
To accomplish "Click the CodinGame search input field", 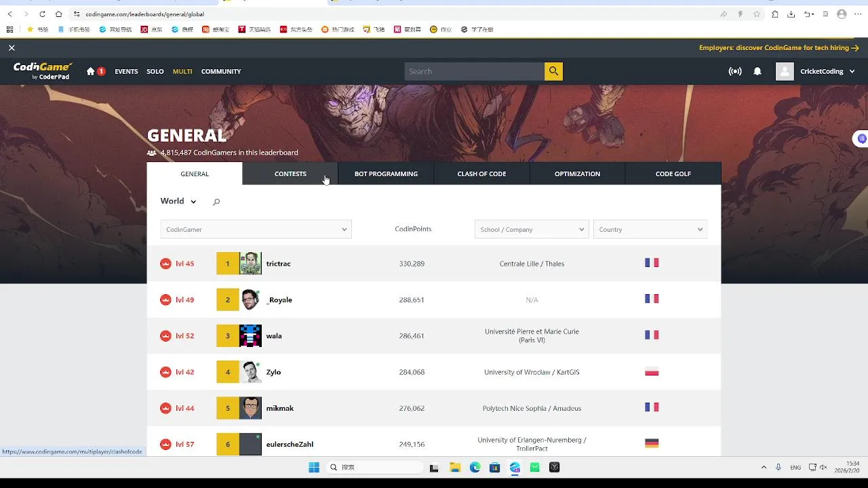I will coord(475,71).
